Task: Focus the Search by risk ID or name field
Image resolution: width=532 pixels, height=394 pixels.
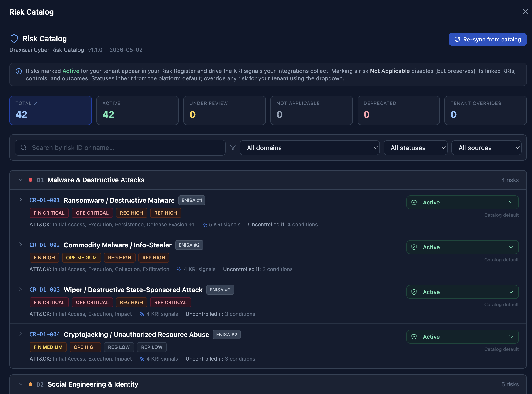Action: pyautogui.click(x=120, y=148)
